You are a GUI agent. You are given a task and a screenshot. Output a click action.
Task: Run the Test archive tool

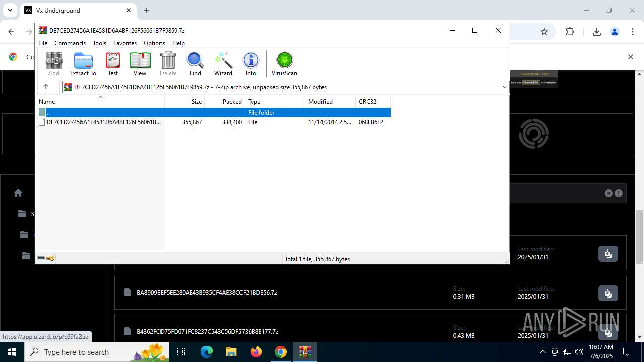tap(113, 64)
